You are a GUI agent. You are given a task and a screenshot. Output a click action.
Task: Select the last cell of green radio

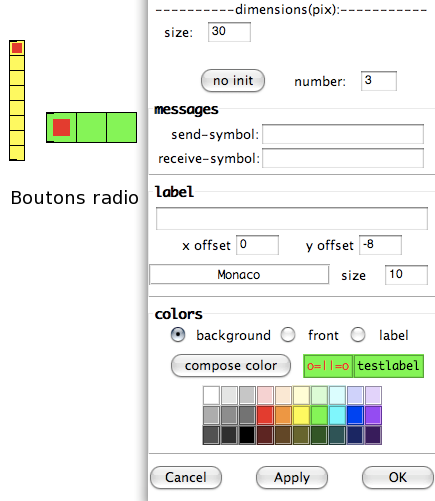click(122, 127)
